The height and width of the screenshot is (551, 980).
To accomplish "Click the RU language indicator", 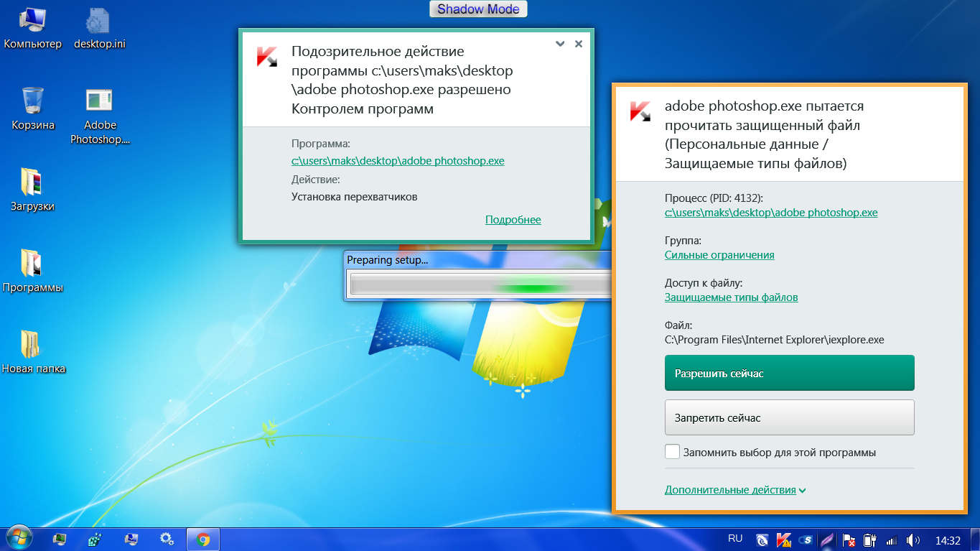I will 735,539.
